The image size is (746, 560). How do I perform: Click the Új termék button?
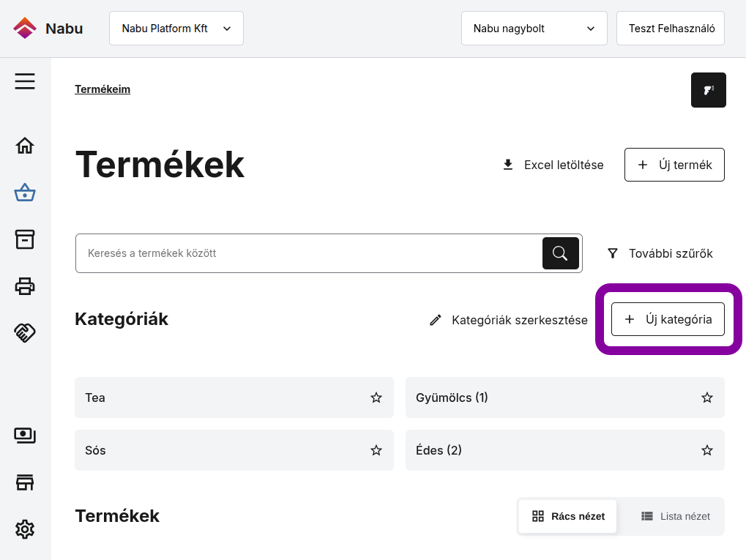pos(674,165)
